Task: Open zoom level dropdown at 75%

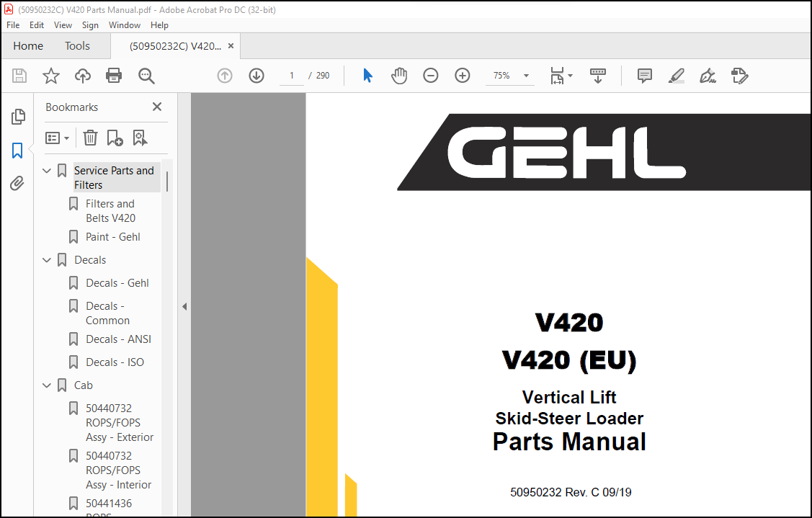Action: pyautogui.click(x=526, y=76)
